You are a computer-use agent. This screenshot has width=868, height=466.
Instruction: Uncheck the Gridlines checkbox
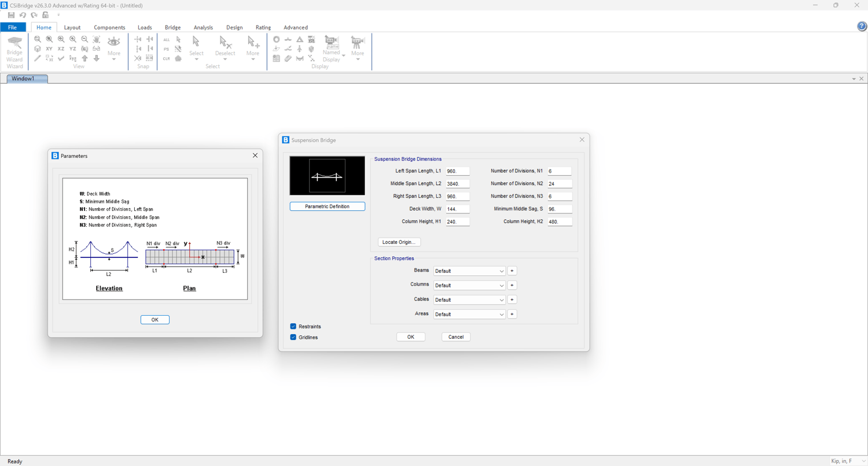pyautogui.click(x=293, y=338)
